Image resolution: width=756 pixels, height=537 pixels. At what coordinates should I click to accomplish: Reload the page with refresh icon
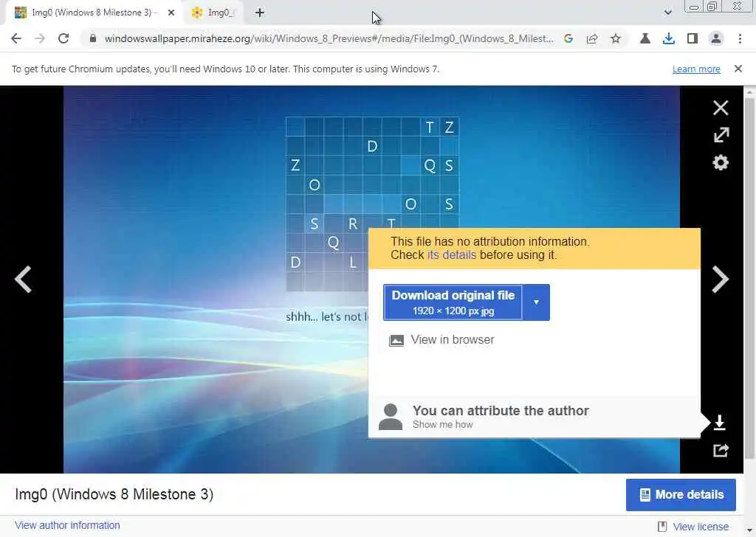pyautogui.click(x=63, y=38)
